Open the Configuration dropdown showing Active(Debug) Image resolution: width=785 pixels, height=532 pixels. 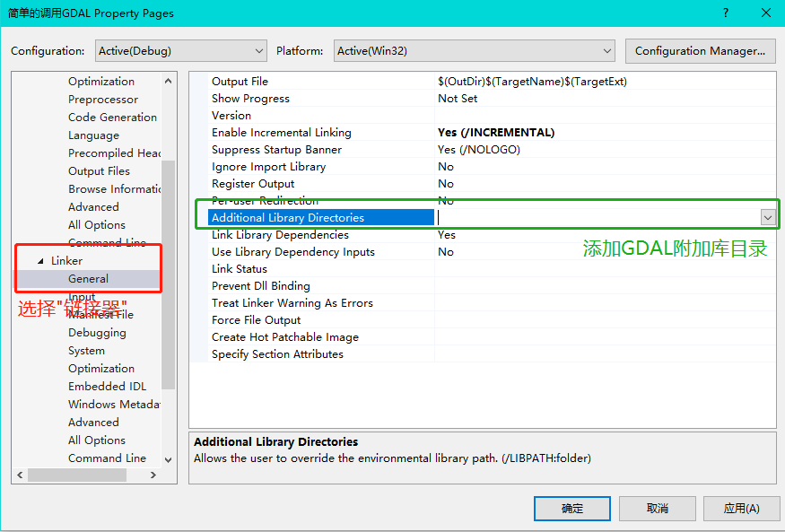(180, 51)
